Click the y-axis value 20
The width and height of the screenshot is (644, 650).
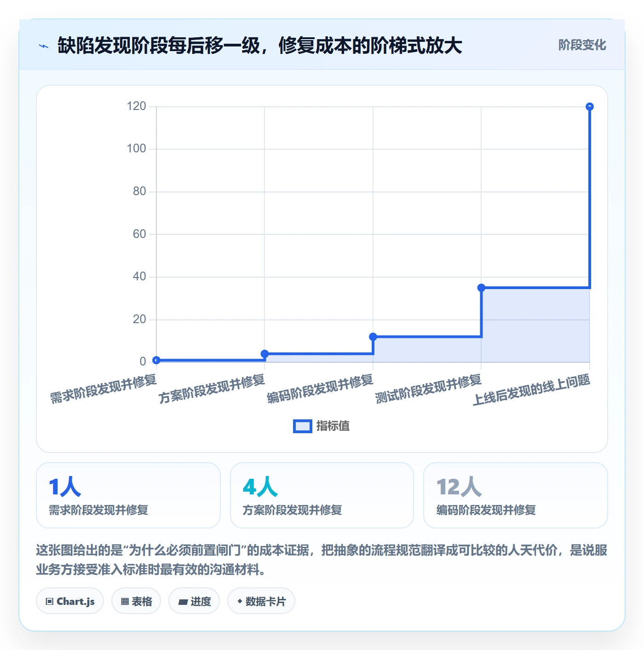139,319
